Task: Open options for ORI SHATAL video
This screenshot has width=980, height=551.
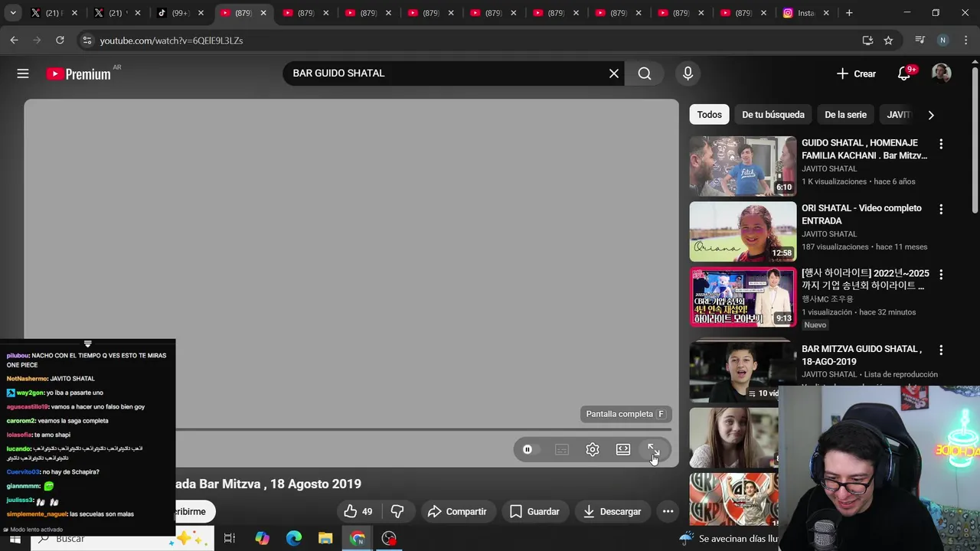Action: pos(941,209)
